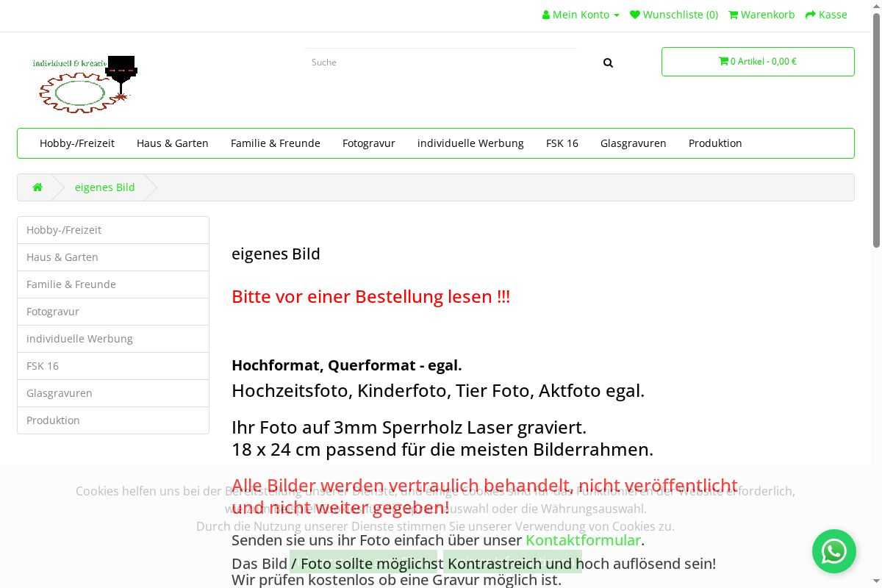The height and width of the screenshot is (588, 882).
Task: Click the home icon in breadcrumb
Action: coord(37,187)
